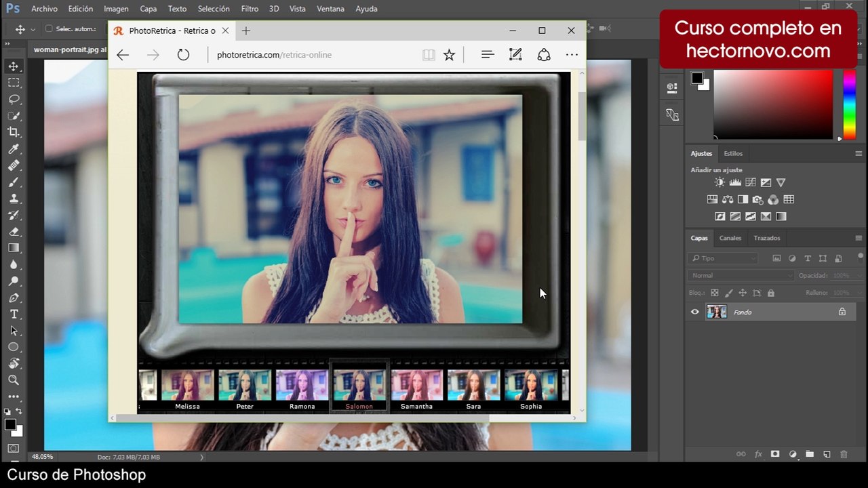This screenshot has width=868, height=488.
Task: Select the Brush tool
Action: 14,182
